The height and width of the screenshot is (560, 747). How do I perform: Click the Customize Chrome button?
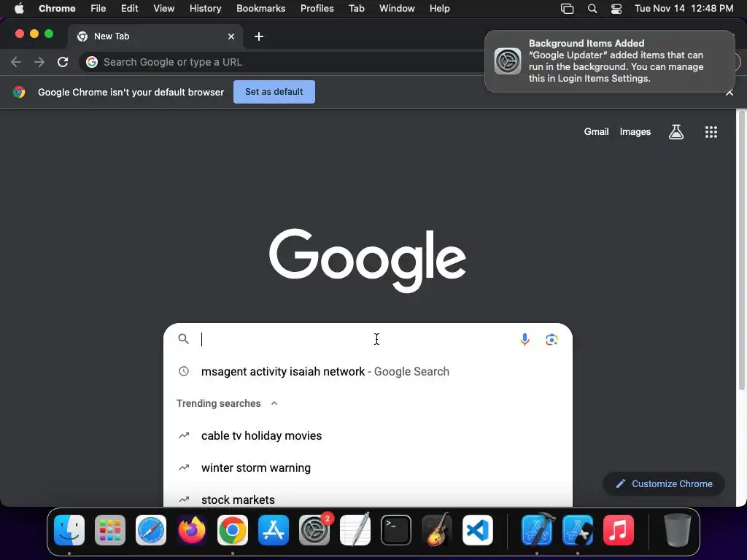(664, 484)
